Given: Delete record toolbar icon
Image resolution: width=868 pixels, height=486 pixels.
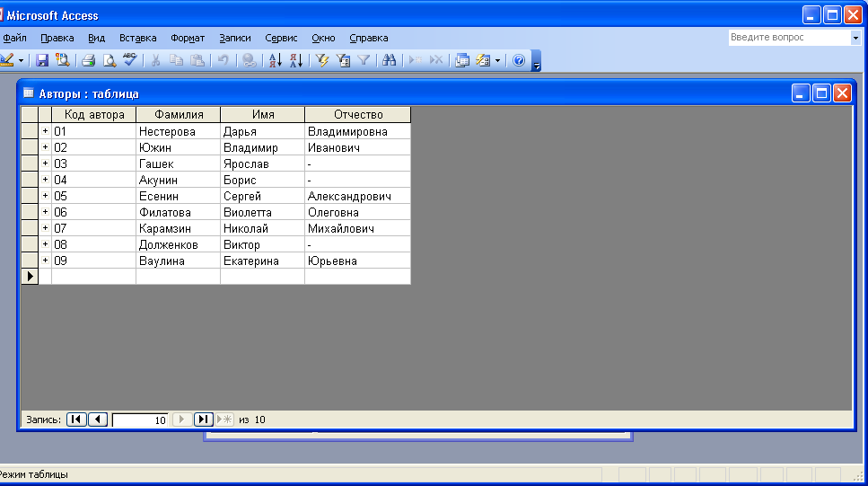Looking at the screenshot, I should pos(436,60).
